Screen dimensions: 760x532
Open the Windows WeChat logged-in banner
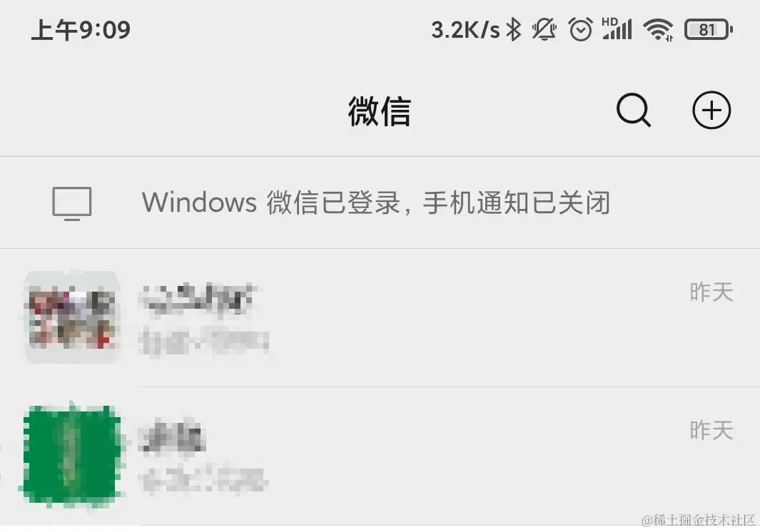pos(380,203)
